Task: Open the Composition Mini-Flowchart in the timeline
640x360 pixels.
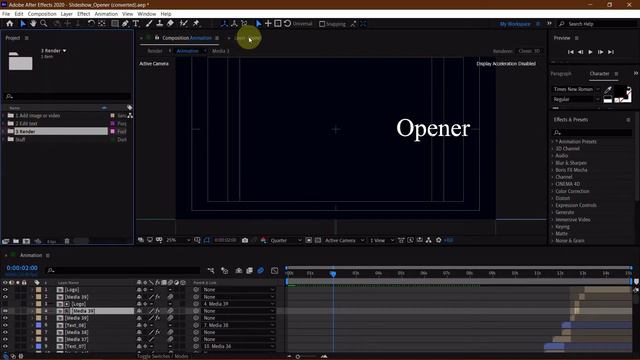Action: (x=211, y=271)
